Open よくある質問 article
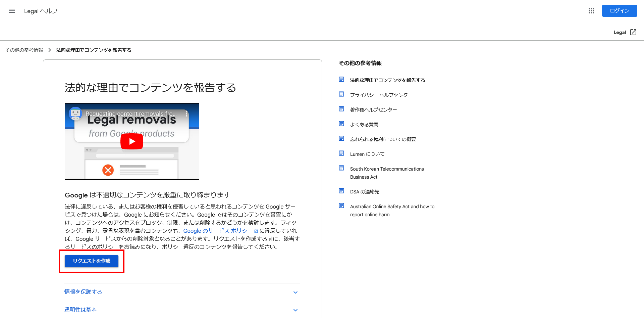 pos(364,125)
